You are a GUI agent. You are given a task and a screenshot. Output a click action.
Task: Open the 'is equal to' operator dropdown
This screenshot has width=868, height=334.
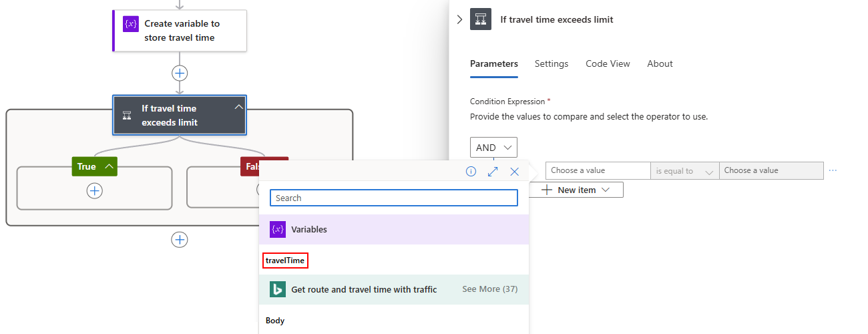pos(684,171)
